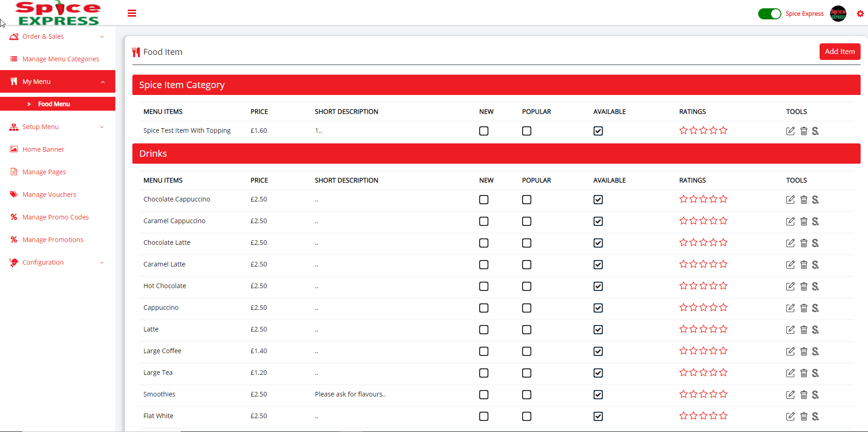
Task: Click the hamburger menu icon in header
Action: point(132,13)
